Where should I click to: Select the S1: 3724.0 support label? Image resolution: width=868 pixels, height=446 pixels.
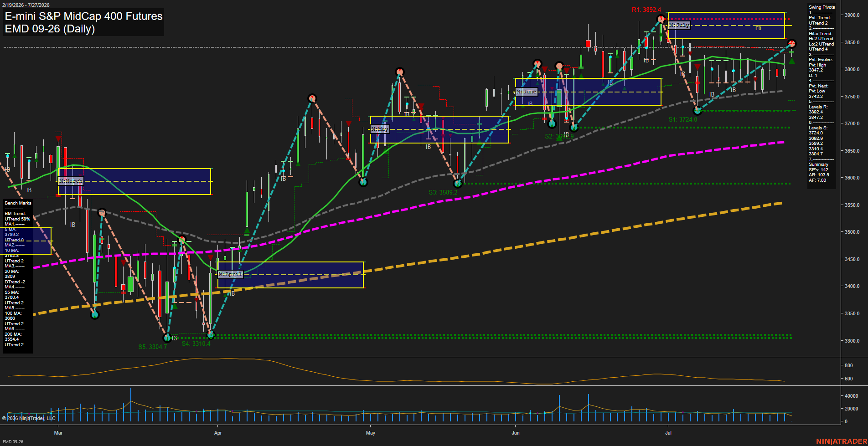point(682,119)
